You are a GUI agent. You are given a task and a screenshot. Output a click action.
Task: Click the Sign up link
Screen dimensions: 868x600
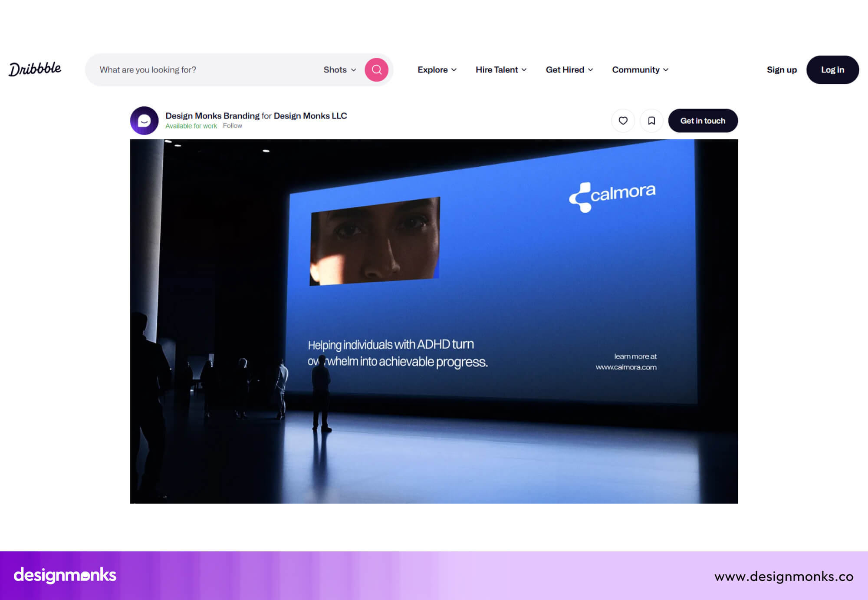[x=782, y=70]
